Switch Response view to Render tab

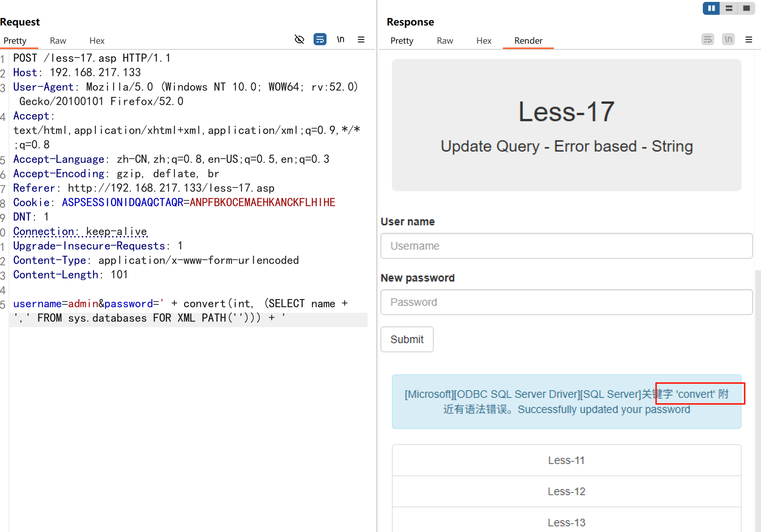tap(528, 41)
